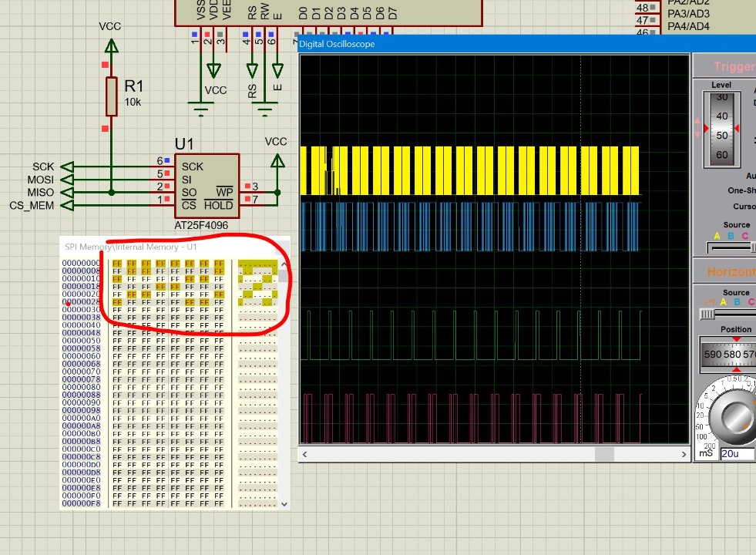The image size is (756, 555).
Task: Click memory window scroll up arrow
Action: 284,264
